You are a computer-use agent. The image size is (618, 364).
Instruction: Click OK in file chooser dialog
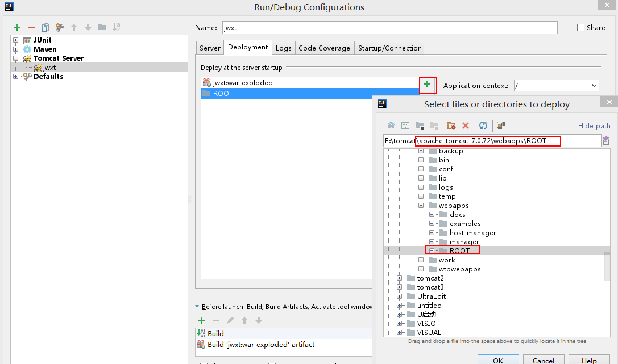click(498, 359)
